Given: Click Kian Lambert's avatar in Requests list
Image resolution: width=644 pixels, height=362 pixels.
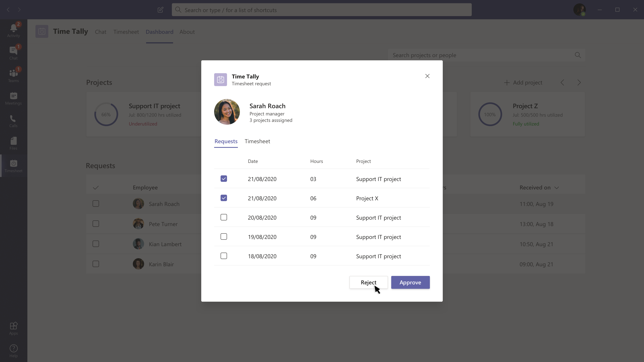Looking at the screenshot, I should point(138,244).
